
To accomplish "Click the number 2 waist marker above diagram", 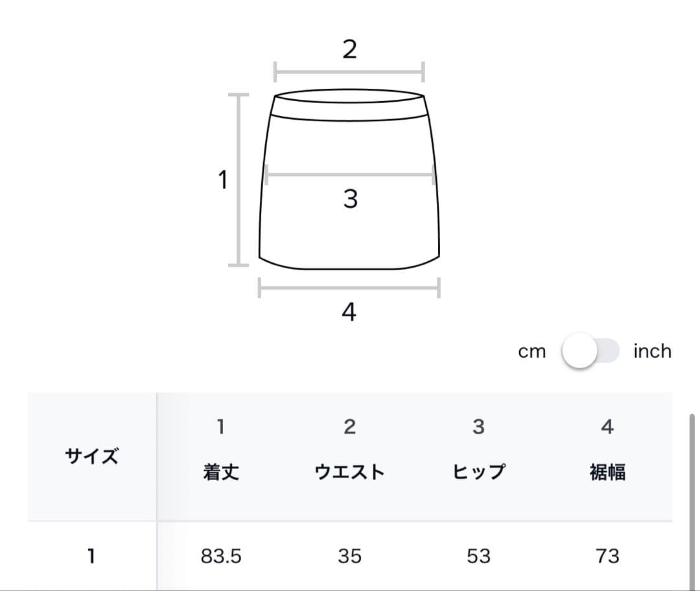I will (x=350, y=49).
